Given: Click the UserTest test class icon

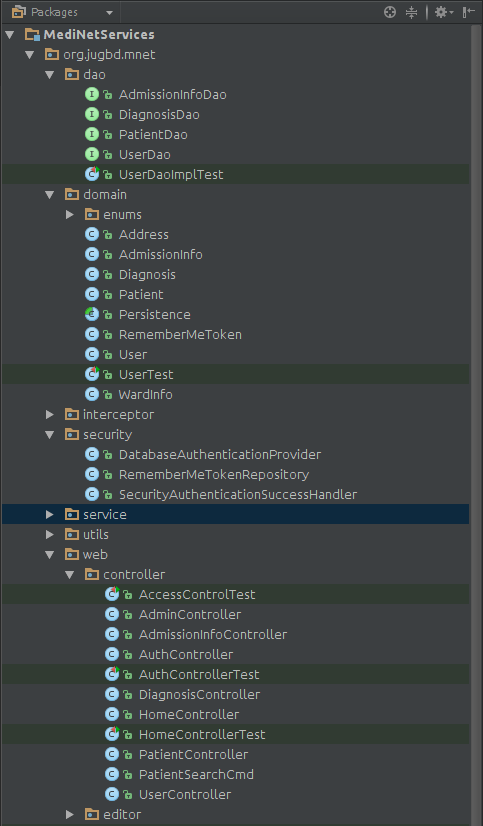Looking at the screenshot, I should [x=92, y=375].
